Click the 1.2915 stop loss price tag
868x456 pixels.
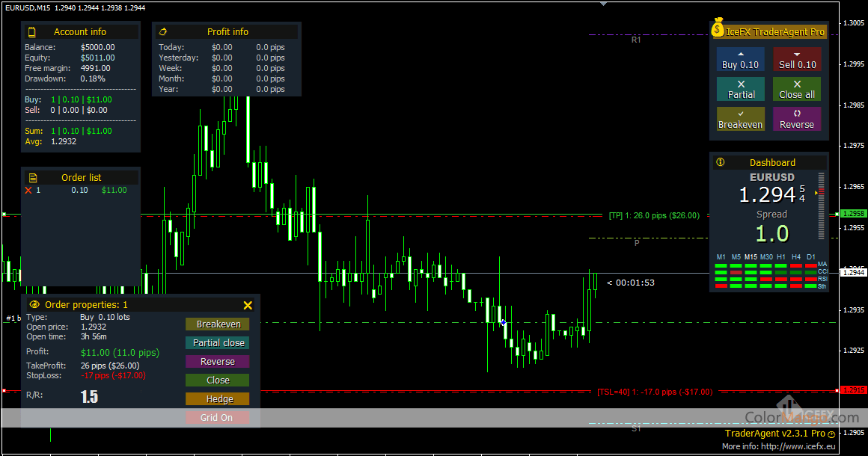(x=854, y=389)
